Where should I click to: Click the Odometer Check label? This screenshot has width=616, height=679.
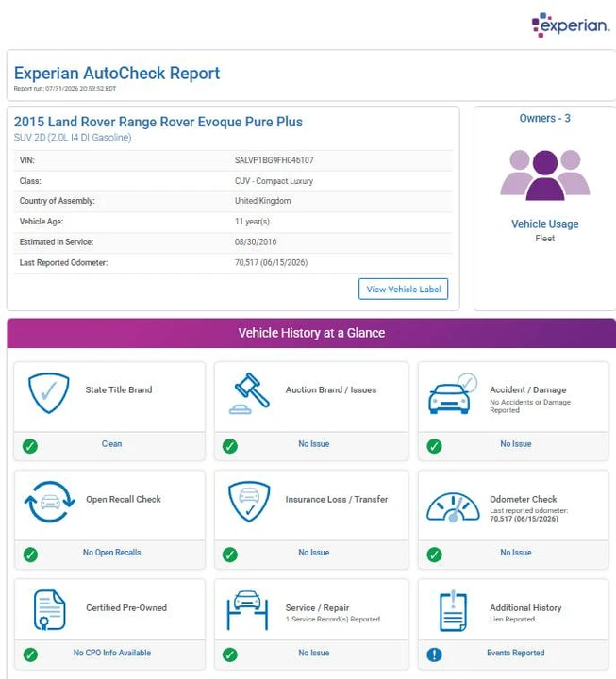[524, 499]
